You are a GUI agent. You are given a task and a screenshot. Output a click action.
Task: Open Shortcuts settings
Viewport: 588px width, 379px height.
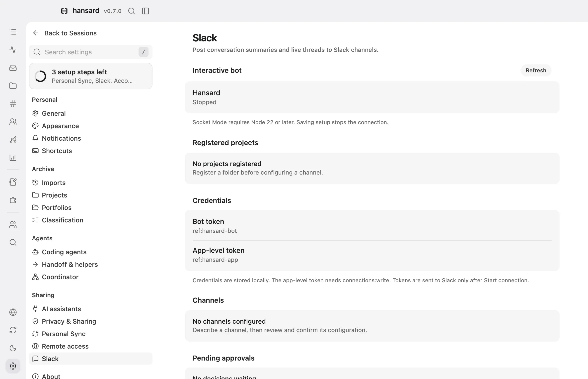[91, 151]
